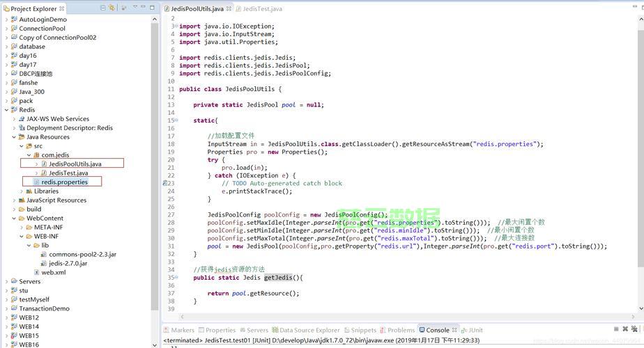The width and height of the screenshot is (644, 348).
Task: Switch to the JedisTest.java editor tab
Action: click(x=259, y=8)
